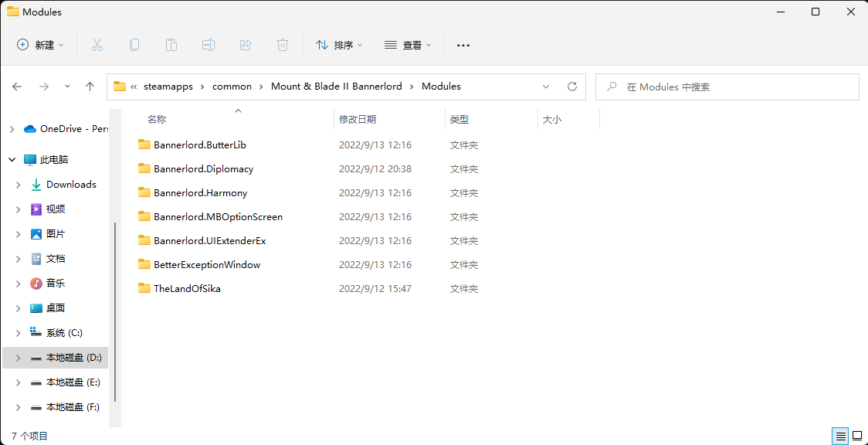
Task: Select the Bannerlord.MBOptionScreen folder name
Action: pos(218,217)
